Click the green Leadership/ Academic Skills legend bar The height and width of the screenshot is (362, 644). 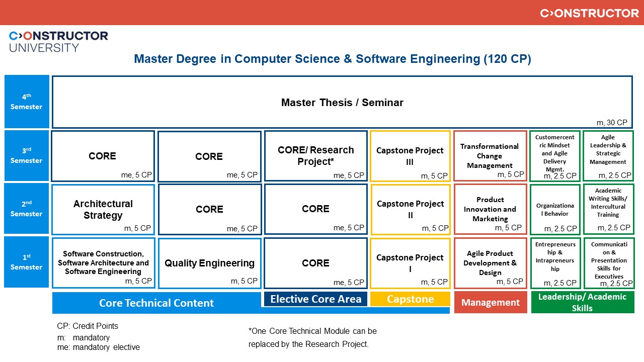(x=583, y=302)
